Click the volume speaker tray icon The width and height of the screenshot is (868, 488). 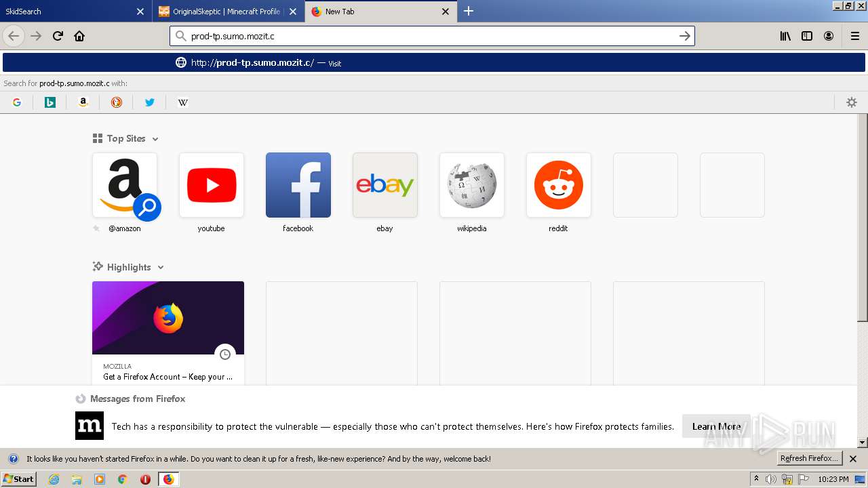(x=771, y=479)
